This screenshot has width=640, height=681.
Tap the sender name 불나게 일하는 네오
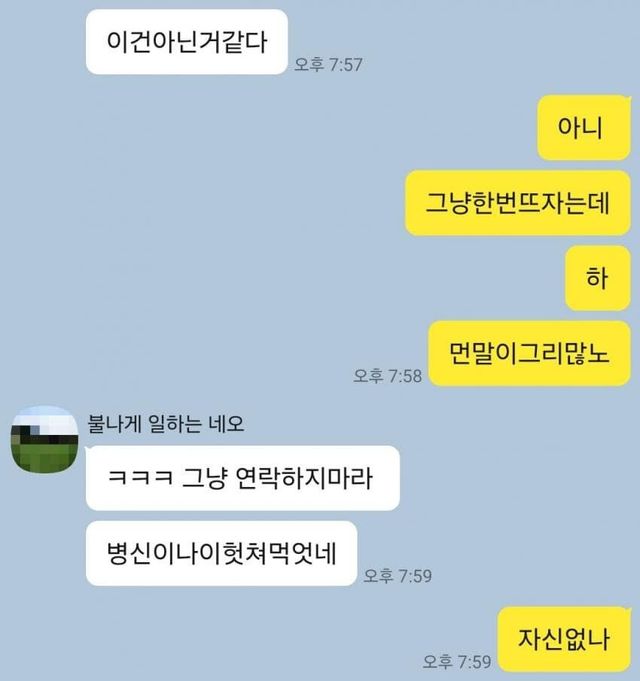point(166,424)
